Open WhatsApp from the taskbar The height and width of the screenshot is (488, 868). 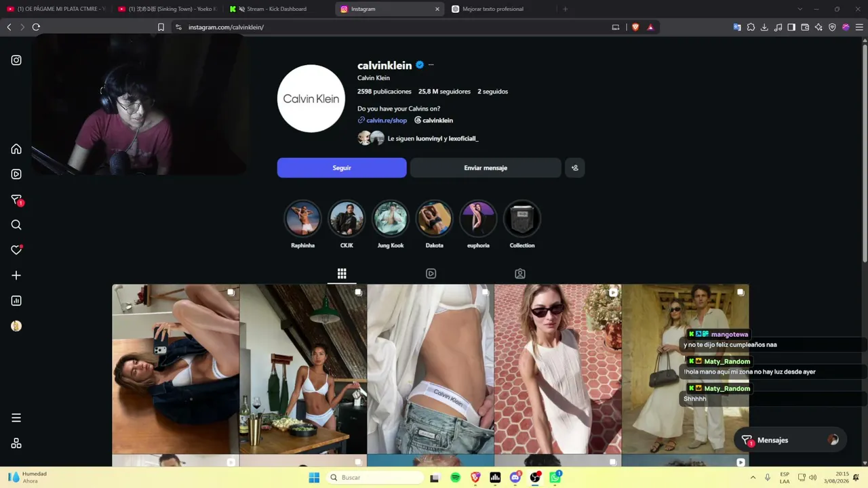(555, 477)
